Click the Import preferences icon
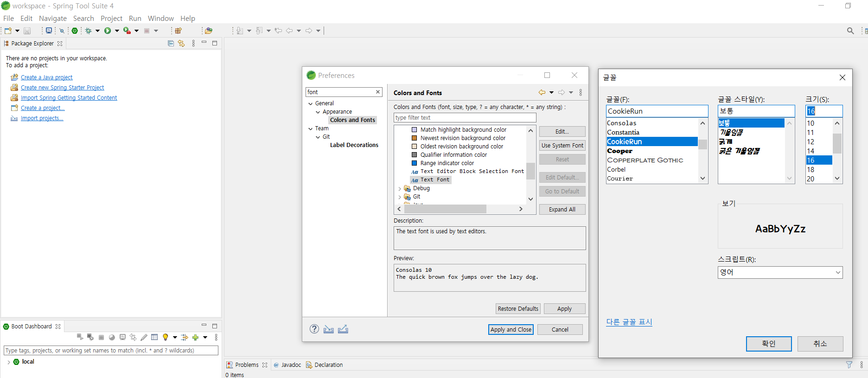The height and width of the screenshot is (378, 868). click(329, 329)
